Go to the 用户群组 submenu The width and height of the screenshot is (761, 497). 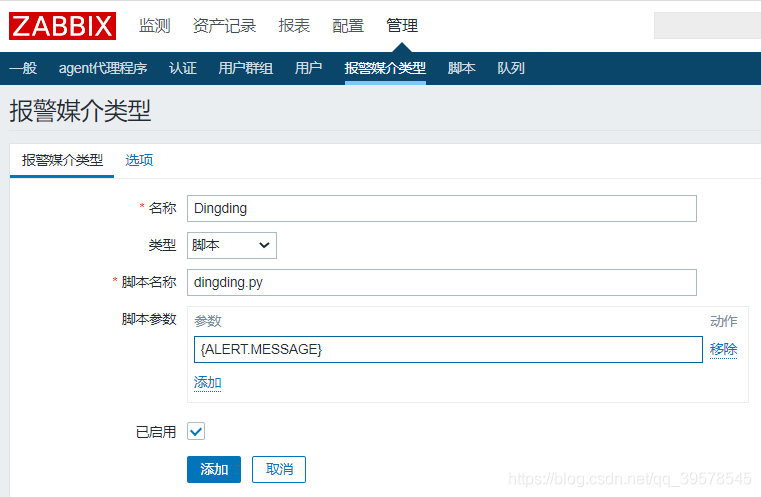(x=246, y=68)
